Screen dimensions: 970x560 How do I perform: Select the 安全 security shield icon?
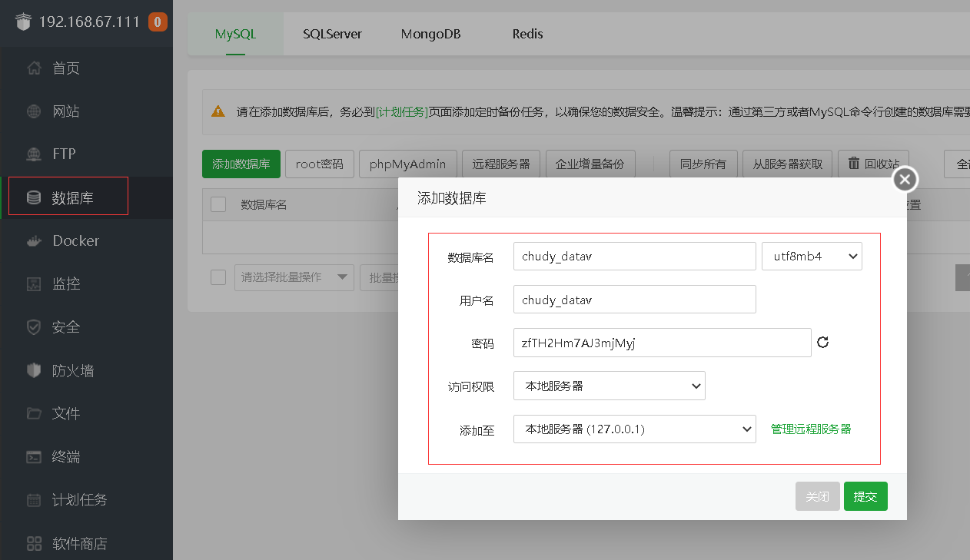click(x=34, y=326)
